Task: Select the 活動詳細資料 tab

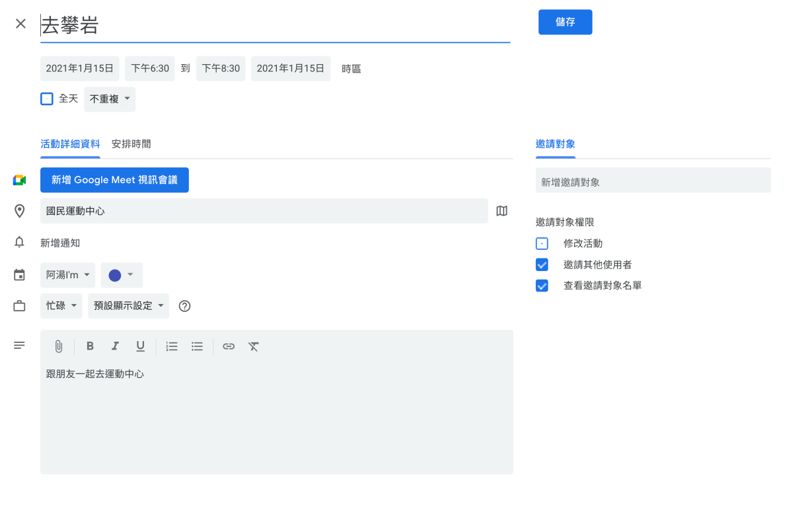Action: (70, 143)
